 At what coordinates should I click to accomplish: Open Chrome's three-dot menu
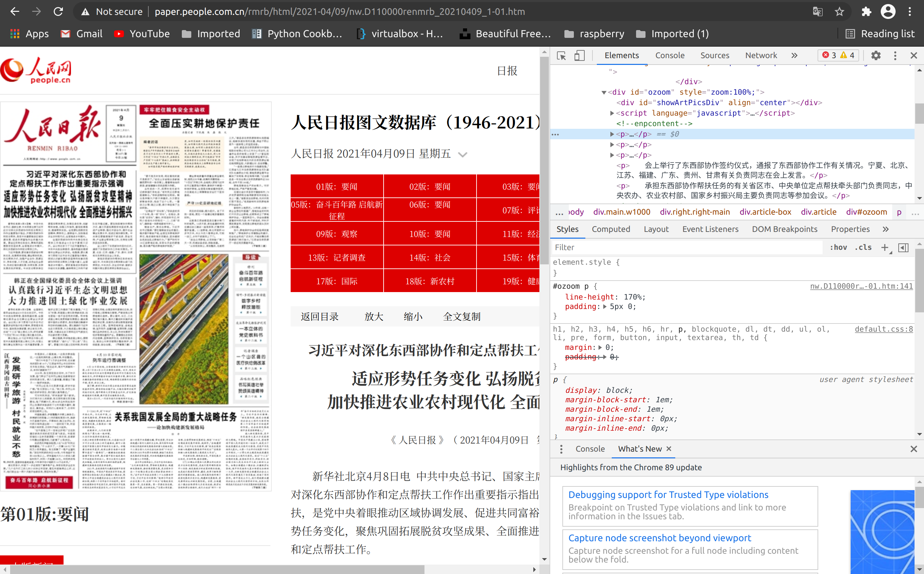(x=909, y=11)
